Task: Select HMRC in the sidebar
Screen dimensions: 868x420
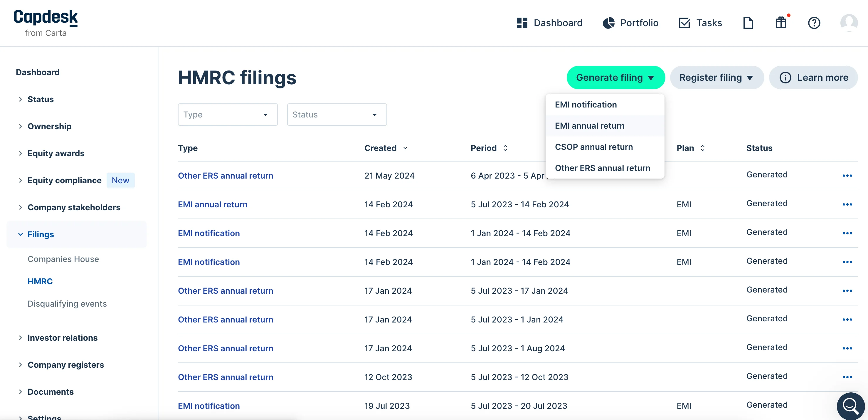Action: [x=40, y=281]
